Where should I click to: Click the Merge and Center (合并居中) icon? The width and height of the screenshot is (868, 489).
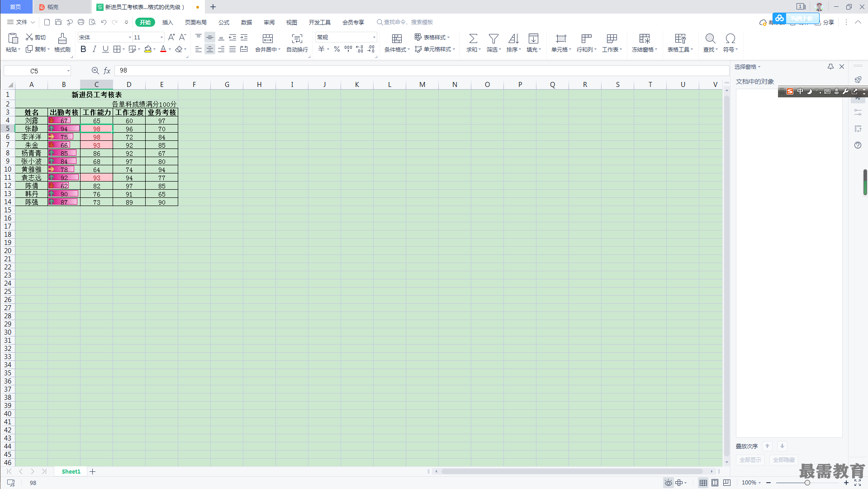click(268, 38)
